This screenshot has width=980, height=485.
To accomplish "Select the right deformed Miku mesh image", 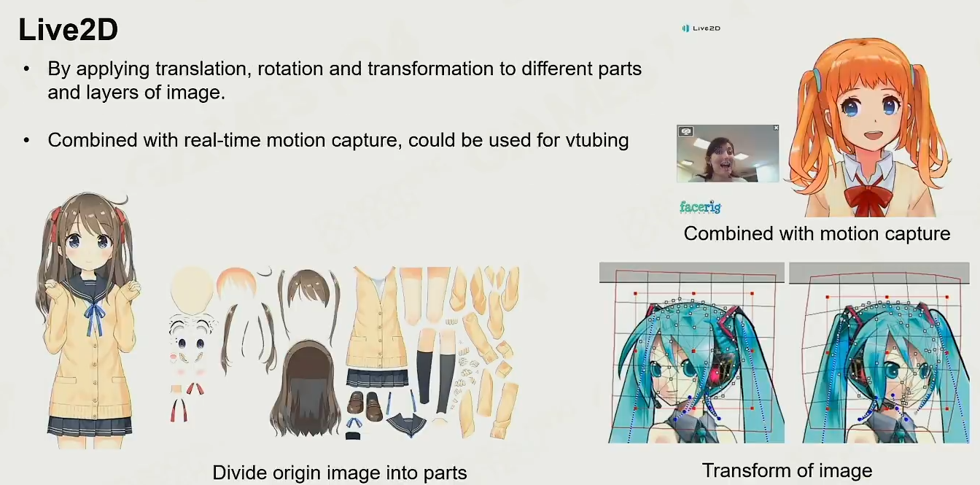I will [x=879, y=353].
